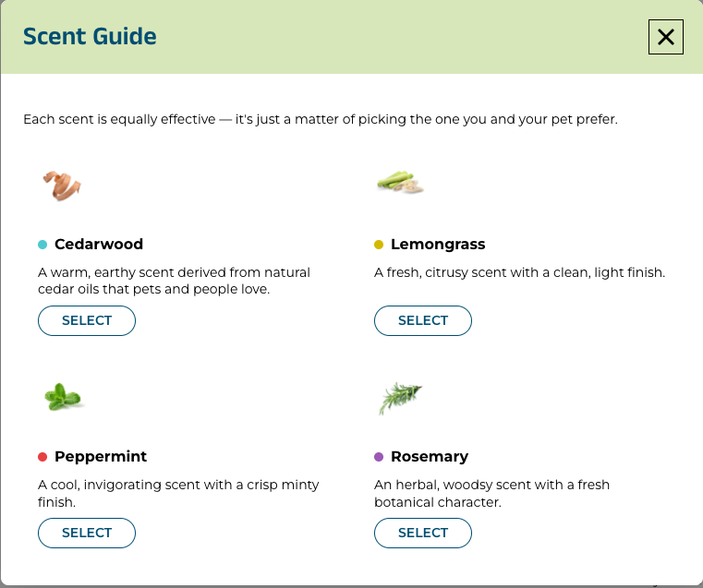Image resolution: width=703 pixels, height=588 pixels.
Task: Click the lemongrass stalks image
Action: (x=400, y=182)
